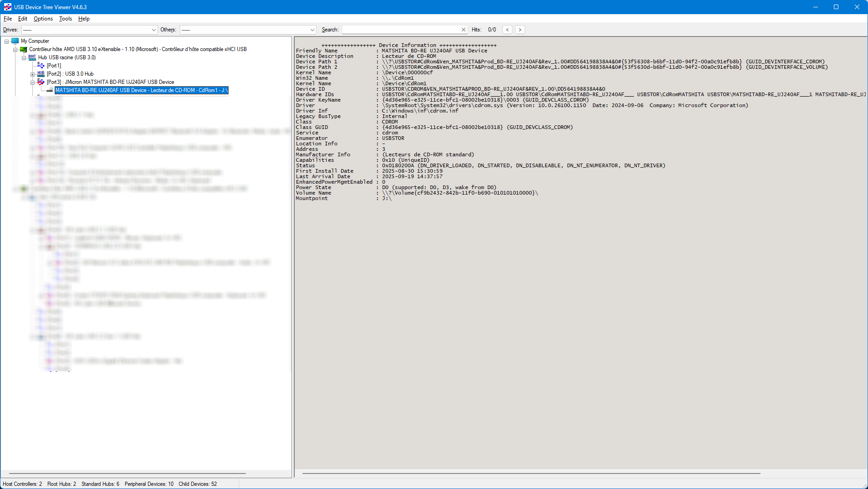868x489 pixels.
Task: Open the Options menu
Action: coord(43,19)
